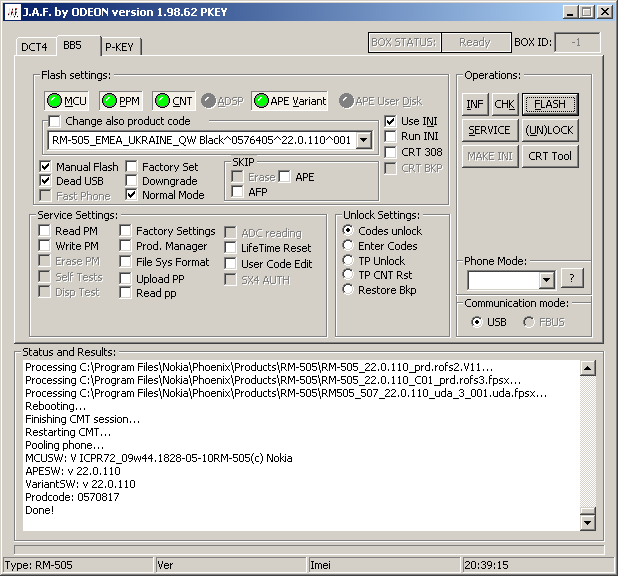Click the bottom progress bar
618x576 pixels.
point(309,549)
